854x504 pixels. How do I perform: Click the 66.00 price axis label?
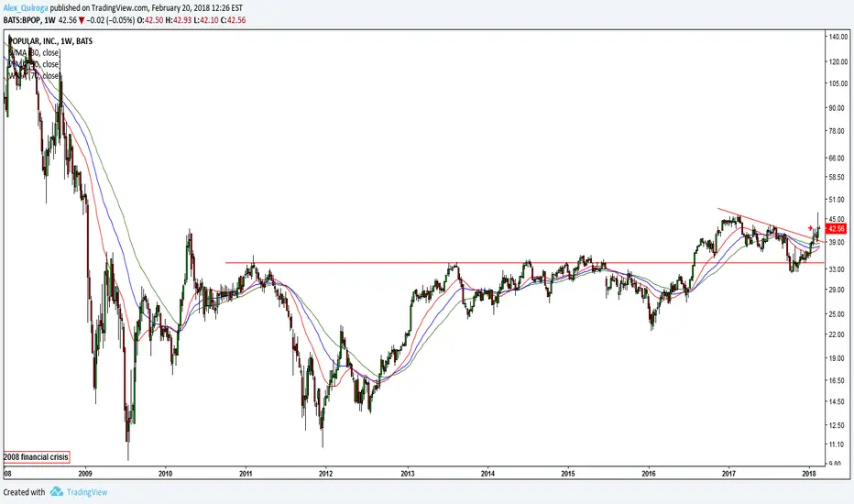(838, 158)
